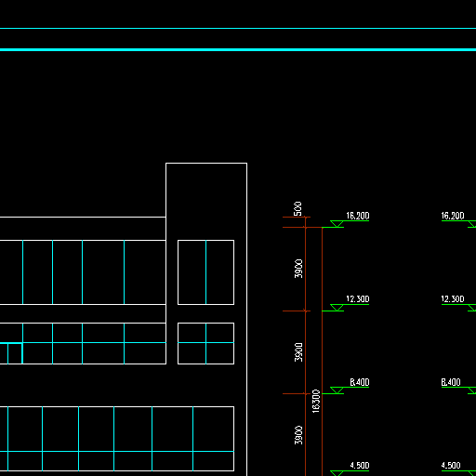The height and width of the screenshot is (476, 476).
Task: Click the left 12.300 elevation text
Action: 357,299
